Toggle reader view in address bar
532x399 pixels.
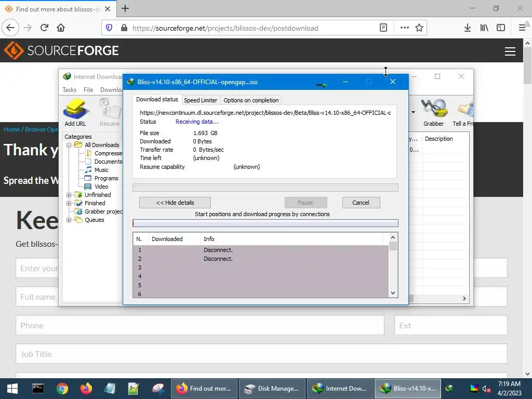(383, 28)
